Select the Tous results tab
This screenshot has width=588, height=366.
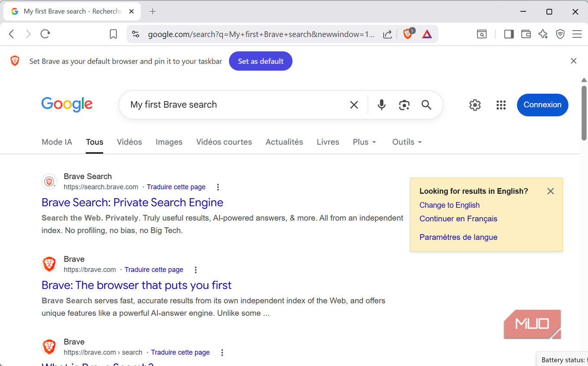(95, 142)
